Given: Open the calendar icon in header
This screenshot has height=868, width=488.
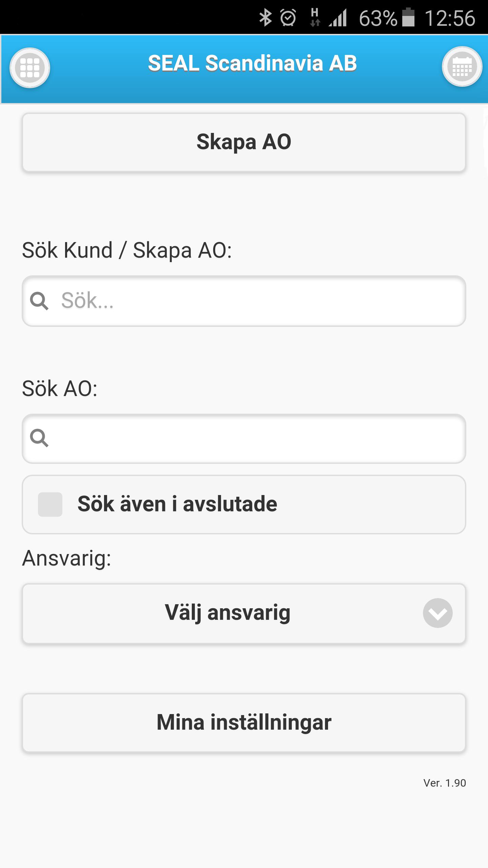Looking at the screenshot, I should pyautogui.click(x=462, y=67).
